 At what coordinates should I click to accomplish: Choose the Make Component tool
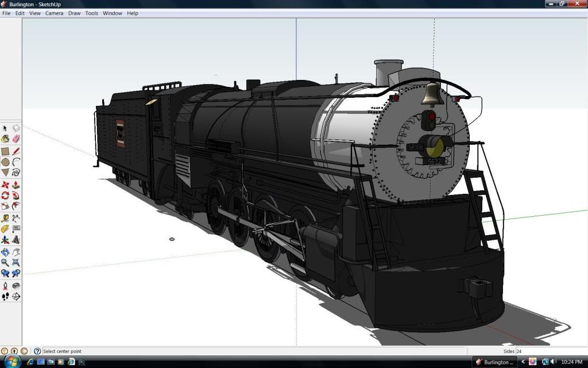16,128
